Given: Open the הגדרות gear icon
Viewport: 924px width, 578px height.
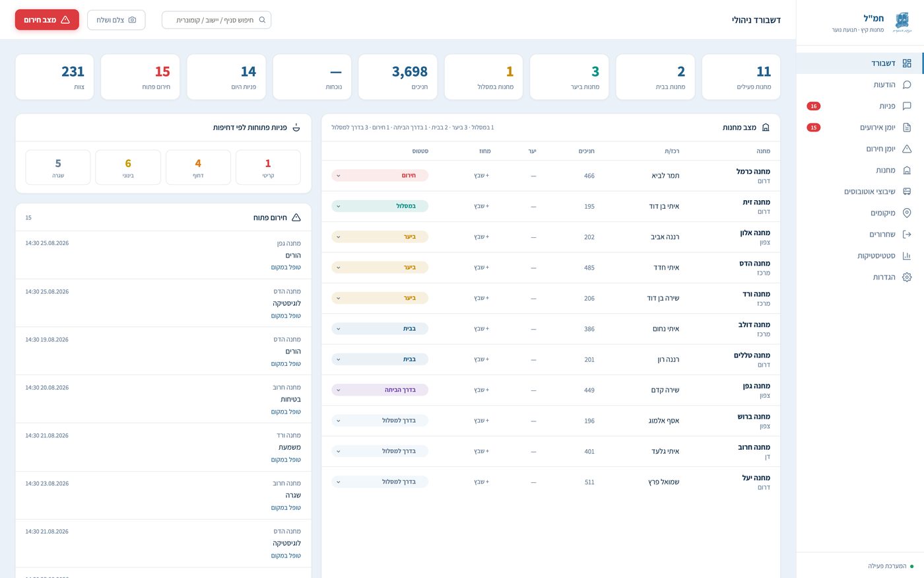Looking at the screenshot, I should click(x=906, y=277).
